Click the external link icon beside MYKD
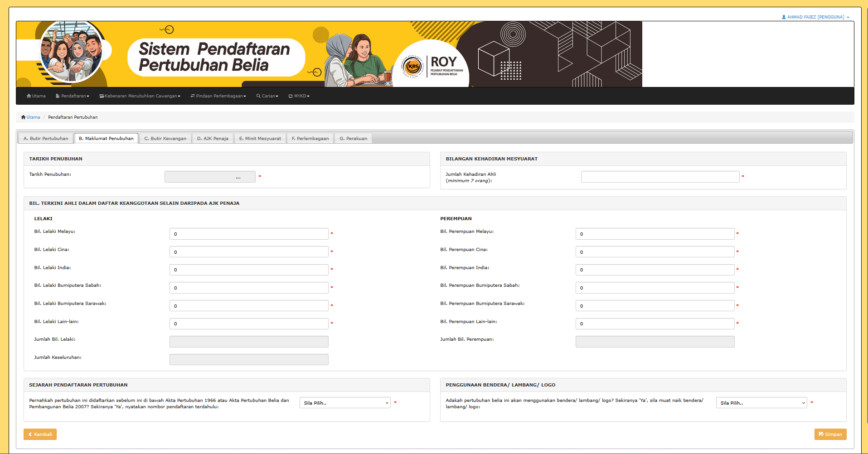Screen dimensions: 868x454 pos(291,96)
